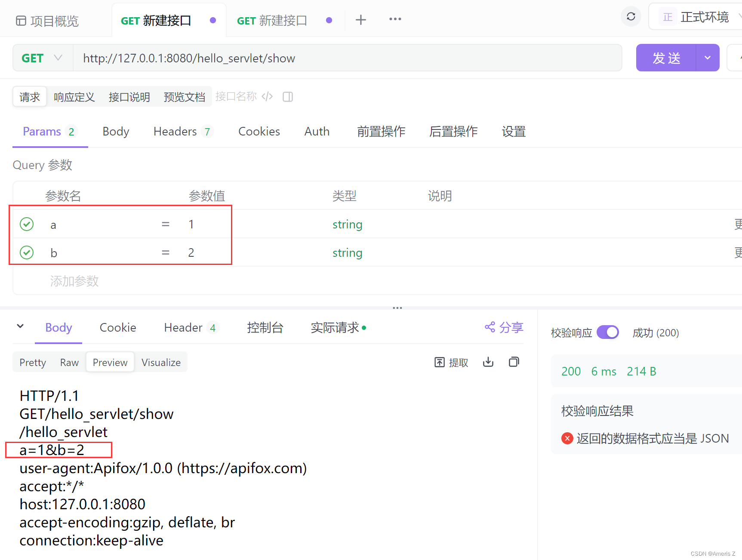The image size is (742, 560).
Task: Disable the 校验响应 validation toggle
Action: point(608,332)
